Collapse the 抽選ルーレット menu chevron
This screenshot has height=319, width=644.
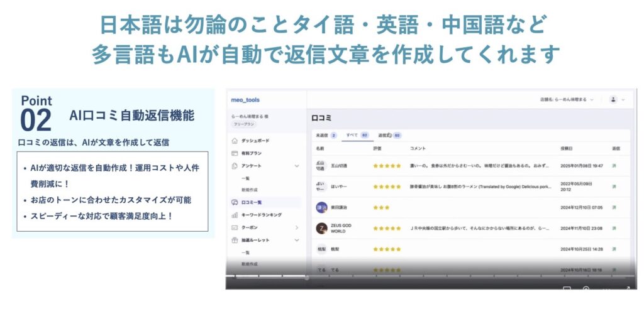pyautogui.click(x=297, y=240)
